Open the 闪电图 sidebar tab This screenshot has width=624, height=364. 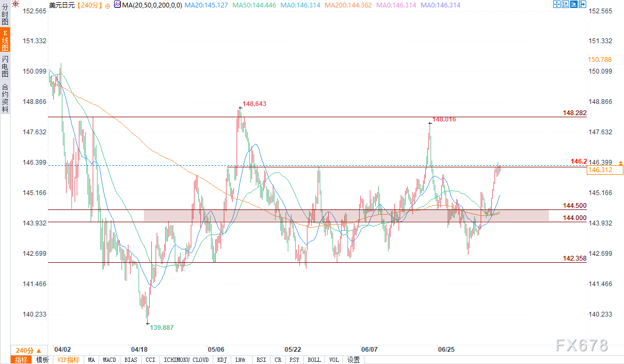pyautogui.click(x=5, y=66)
